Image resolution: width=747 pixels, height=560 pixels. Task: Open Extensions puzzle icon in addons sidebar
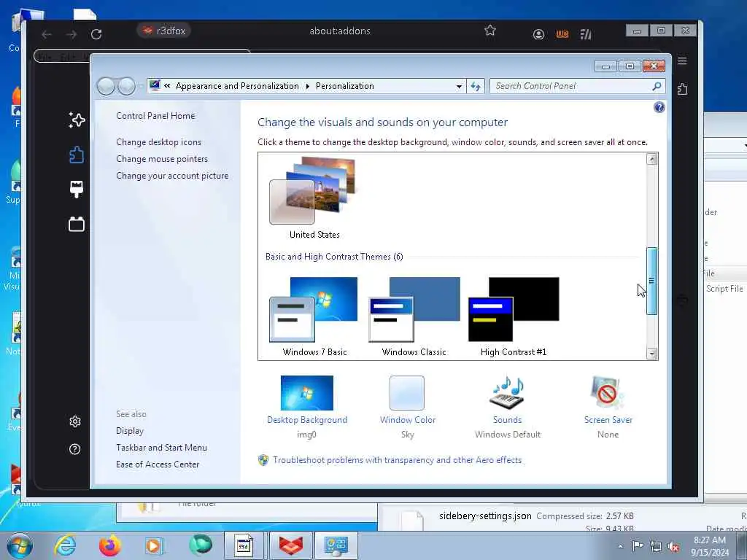click(x=77, y=155)
